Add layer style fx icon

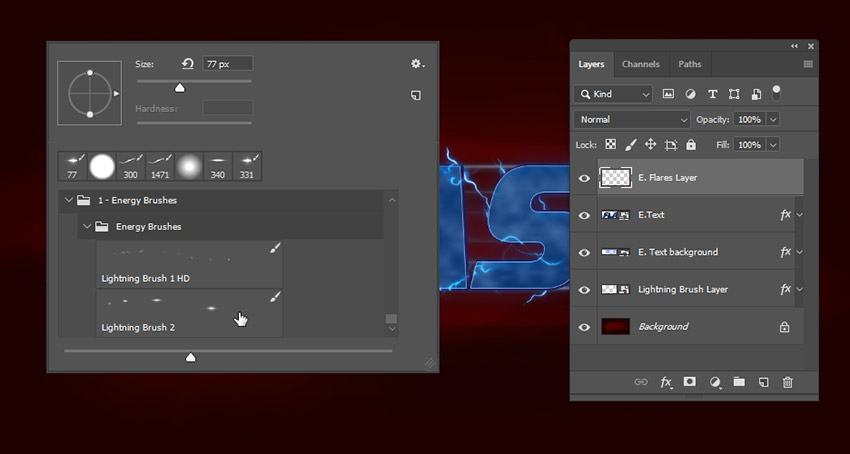coord(666,382)
